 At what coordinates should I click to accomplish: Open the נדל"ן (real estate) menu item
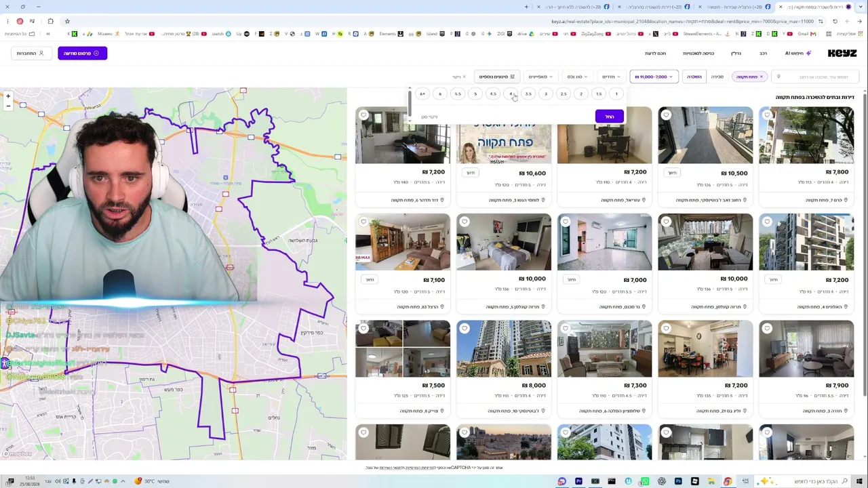click(x=736, y=53)
